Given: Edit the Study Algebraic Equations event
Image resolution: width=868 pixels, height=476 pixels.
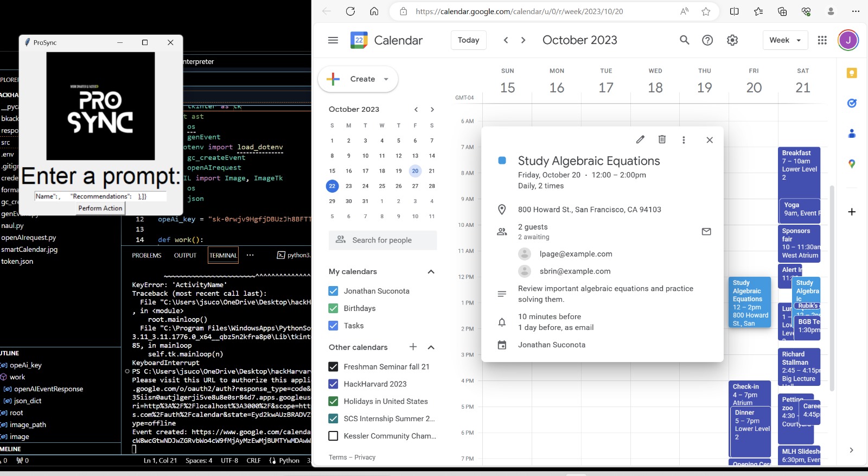Looking at the screenshot, I should [640, 139].
